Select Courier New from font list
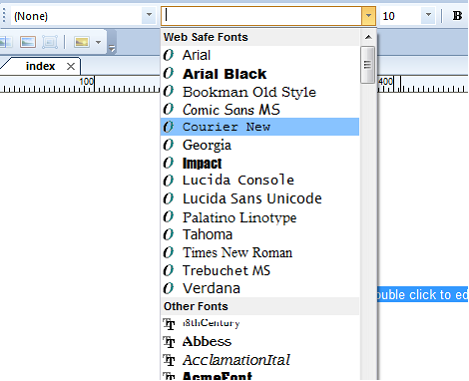The height and width of the screenshot is (381, 469). point(260,127)
